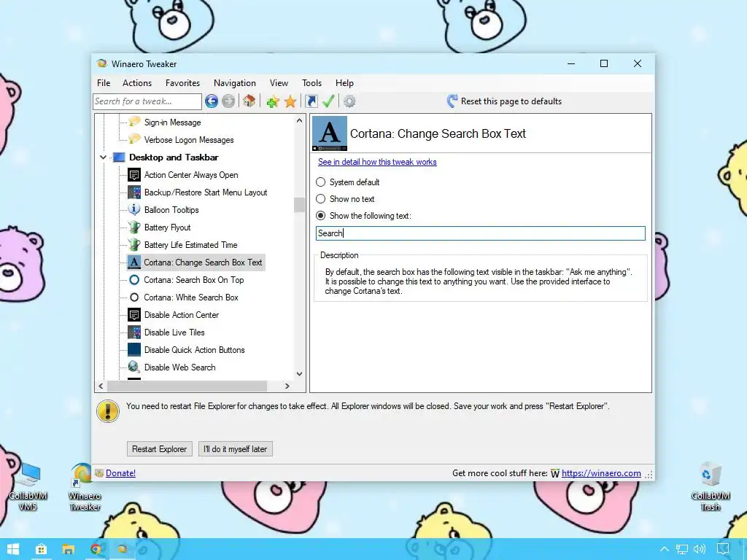Click the Donate! link

coord(120,472)
